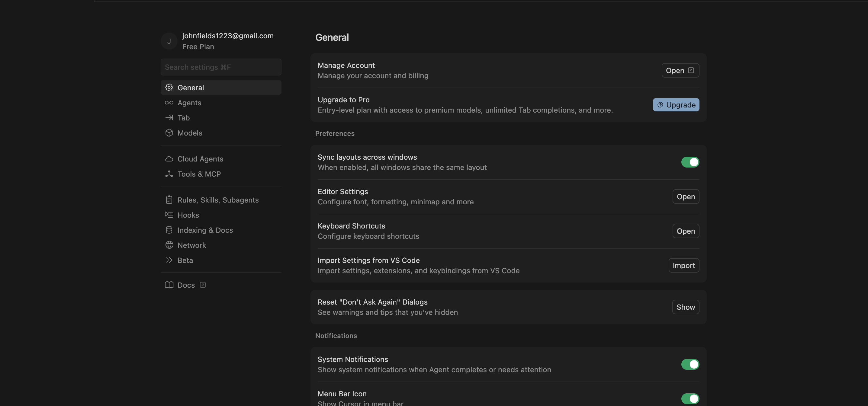Click the Cloud Agents cloud icon

169,159
